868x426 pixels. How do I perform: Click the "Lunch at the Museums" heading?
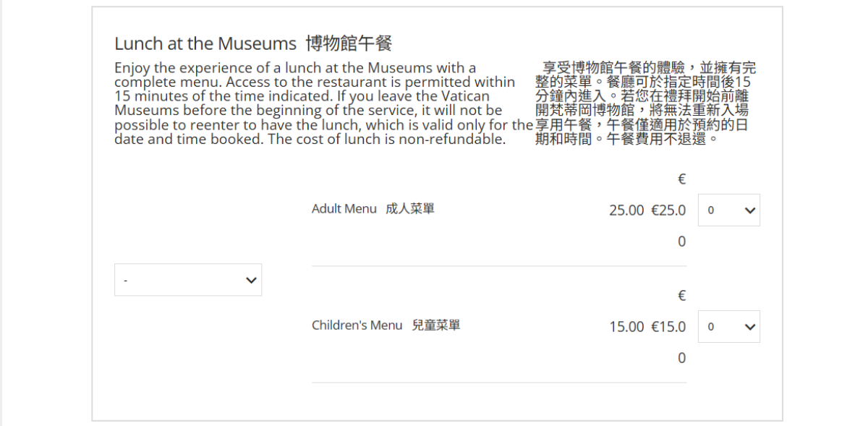[205, 43]
